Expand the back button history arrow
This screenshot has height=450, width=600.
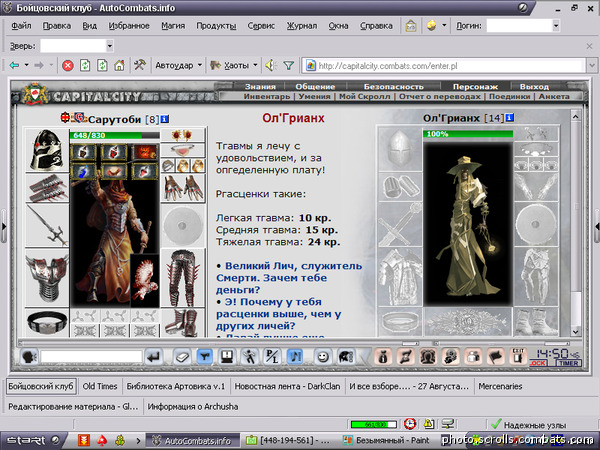coord(26,65)
